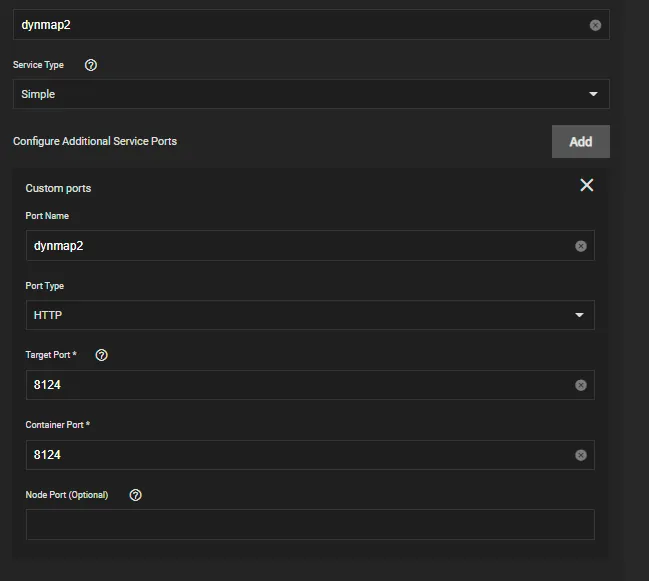The height and width of the screenshot is (581, 649).
Task: Click the Configure Additional Service Ports label
Action: point(95,141)
